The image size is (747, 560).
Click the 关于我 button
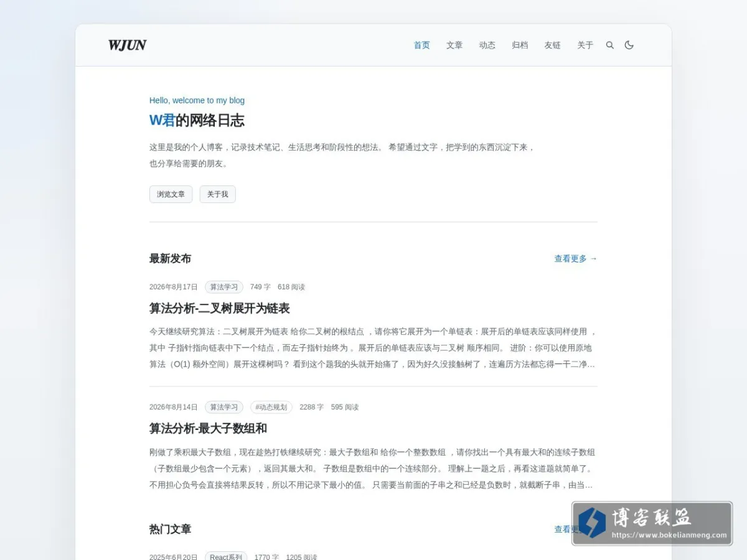[x=218, y=194]
